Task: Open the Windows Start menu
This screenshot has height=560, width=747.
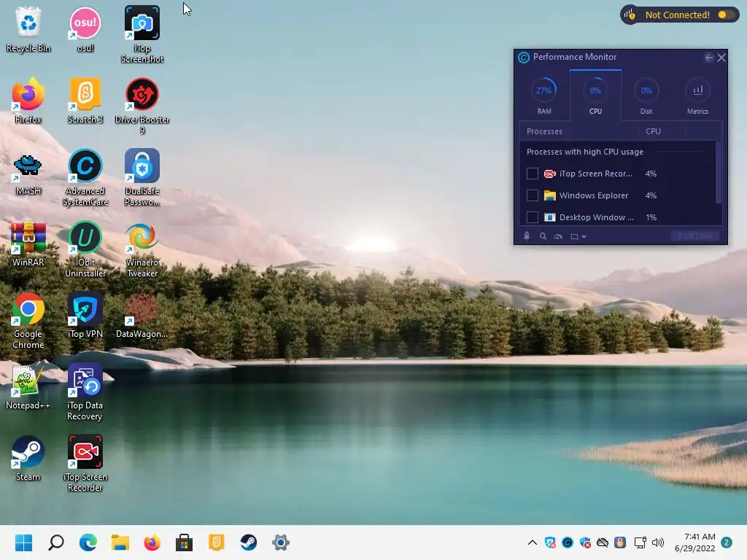Action: coord(24,542)
